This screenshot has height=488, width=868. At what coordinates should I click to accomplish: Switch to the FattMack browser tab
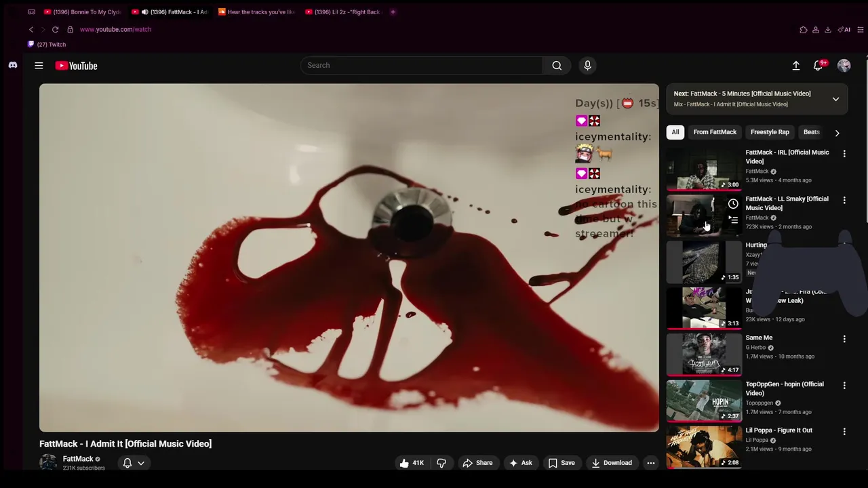[170, 12]
